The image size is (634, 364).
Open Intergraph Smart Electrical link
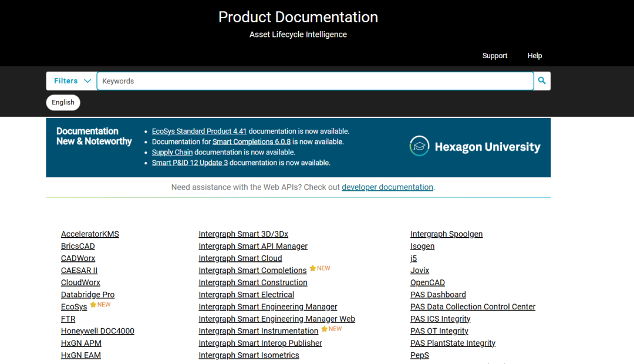click(x=246, y=295)
